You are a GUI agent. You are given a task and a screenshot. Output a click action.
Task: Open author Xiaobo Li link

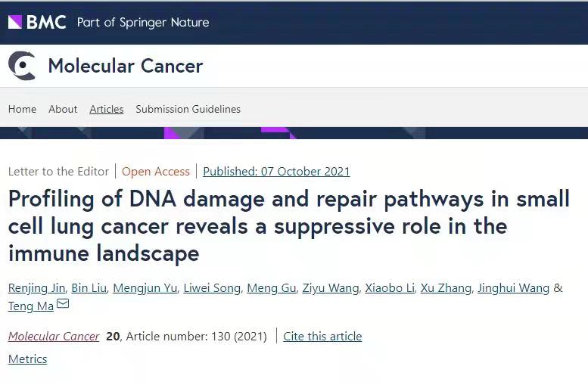(390, 288)
